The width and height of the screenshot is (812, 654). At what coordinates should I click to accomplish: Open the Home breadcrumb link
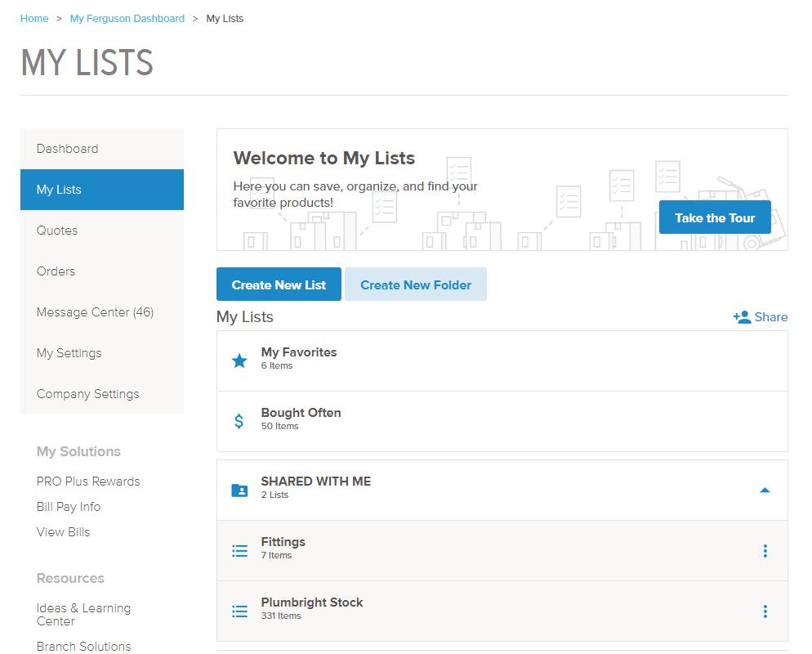tap(33, 18)
